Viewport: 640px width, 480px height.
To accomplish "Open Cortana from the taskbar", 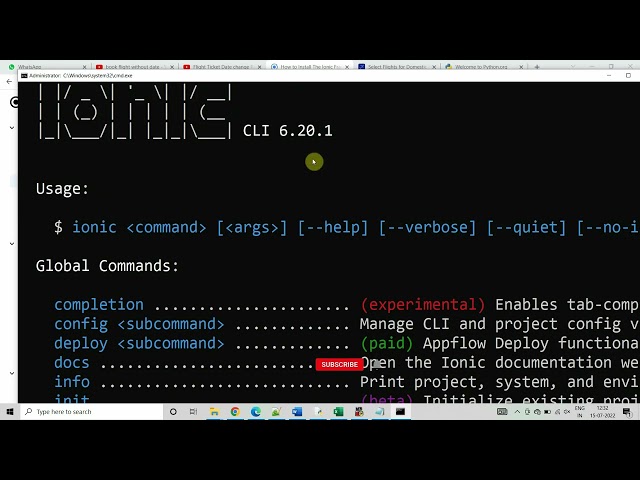I will tap(173, 412).
